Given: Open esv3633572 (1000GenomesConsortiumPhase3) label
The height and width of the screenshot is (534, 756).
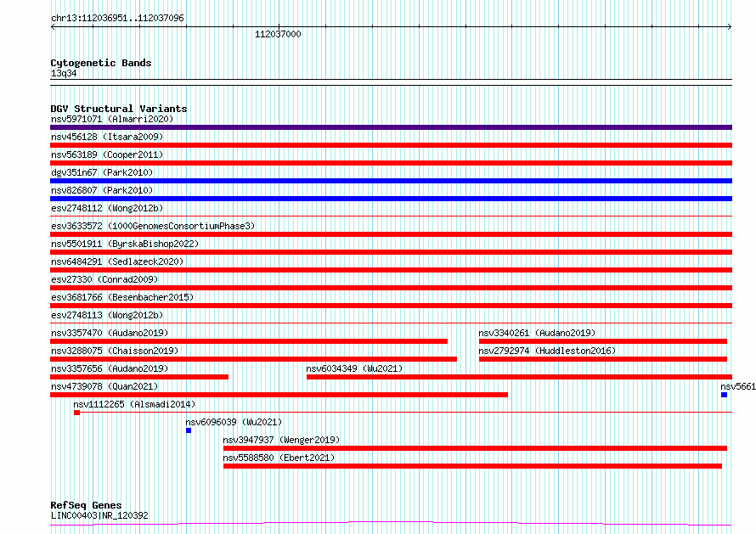Looking at the screenshot, I should 153,226.
